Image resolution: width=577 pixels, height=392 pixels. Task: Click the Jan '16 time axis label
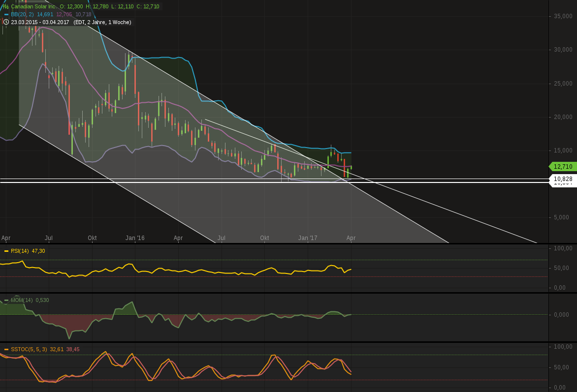(135, 238)
